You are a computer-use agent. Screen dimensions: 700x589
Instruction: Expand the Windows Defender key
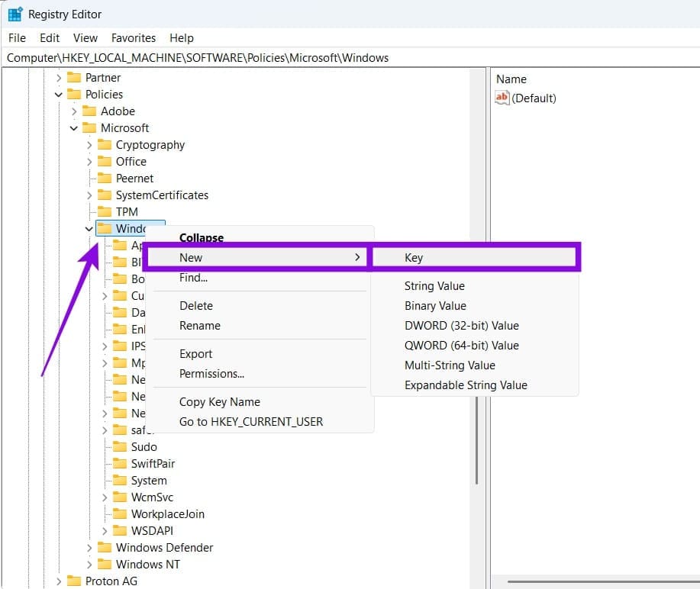click(x=89, y=548)
